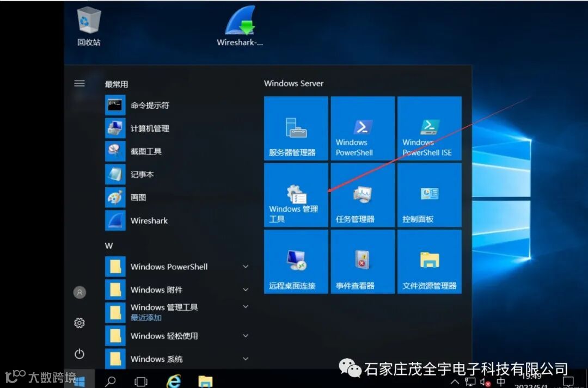
Task: Launch the Paint application
Action: pos(176,198)
